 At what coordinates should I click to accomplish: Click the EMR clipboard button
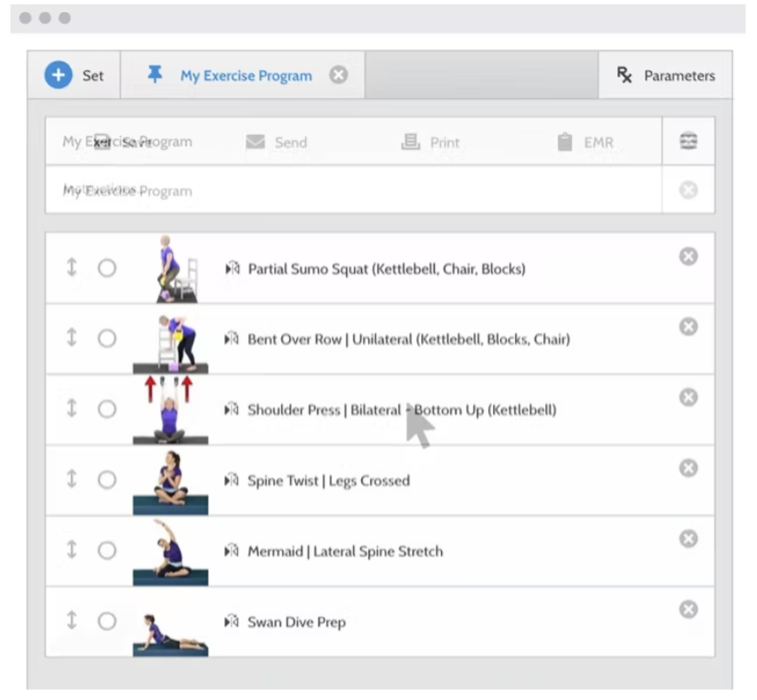click(584, 142)
